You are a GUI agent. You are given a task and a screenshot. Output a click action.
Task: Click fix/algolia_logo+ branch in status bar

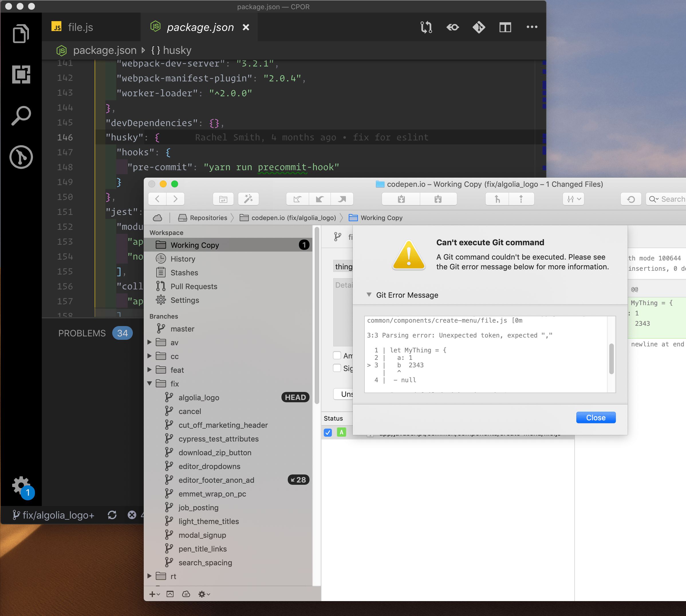[54, 515]
